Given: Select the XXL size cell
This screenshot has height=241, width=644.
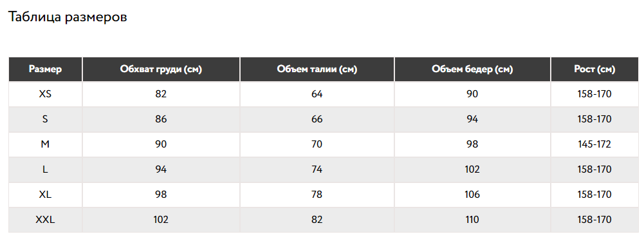Looking at the screenshot, I should pyautogui.click(x=45, y=220).
